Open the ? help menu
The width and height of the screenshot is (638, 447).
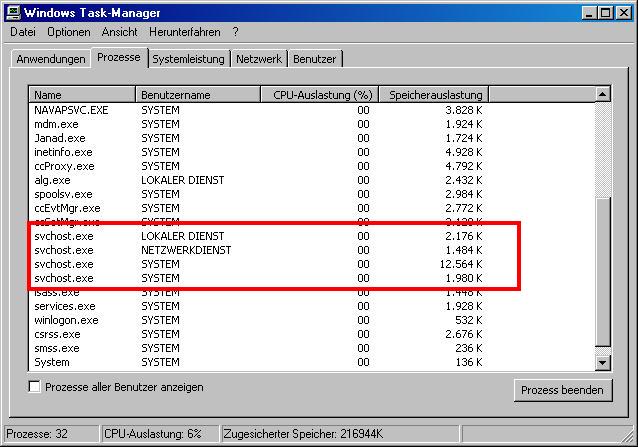[x=235, y=32]
